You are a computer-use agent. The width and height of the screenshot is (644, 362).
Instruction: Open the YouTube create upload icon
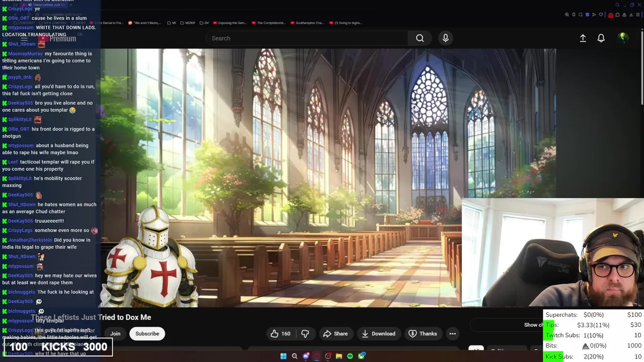coord(583,38)
